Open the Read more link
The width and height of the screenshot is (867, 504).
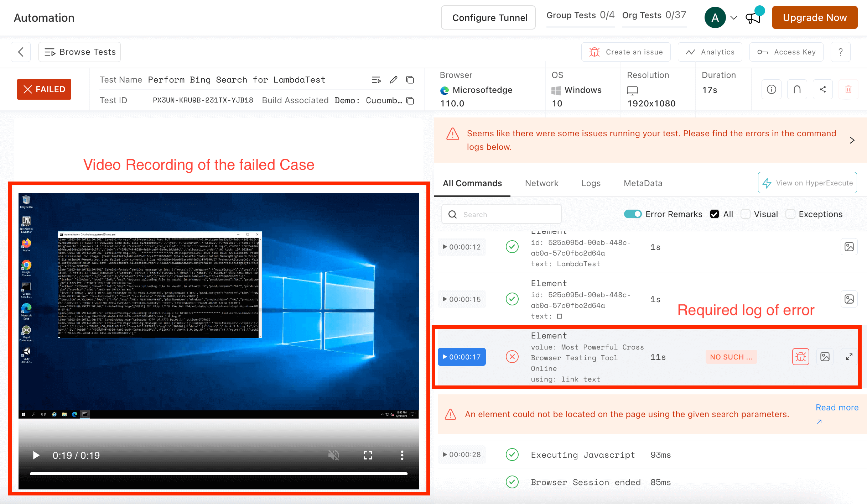837,408
